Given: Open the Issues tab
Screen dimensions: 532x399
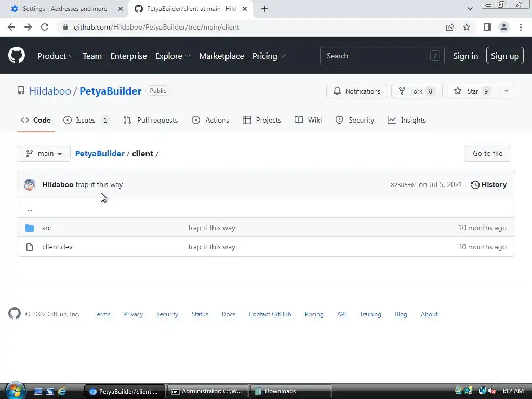Looking at the screenshot, I should 86,120.
